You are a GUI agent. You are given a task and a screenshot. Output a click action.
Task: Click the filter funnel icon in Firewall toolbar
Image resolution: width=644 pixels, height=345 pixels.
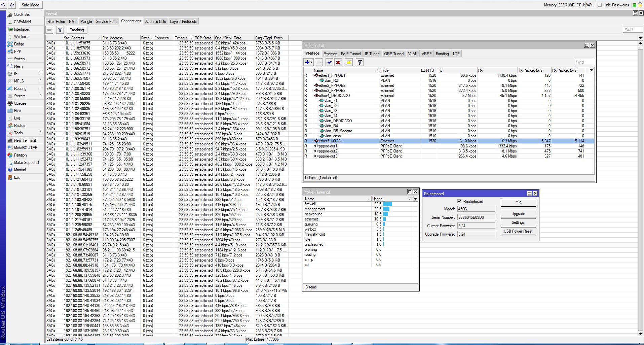point(60,30)
